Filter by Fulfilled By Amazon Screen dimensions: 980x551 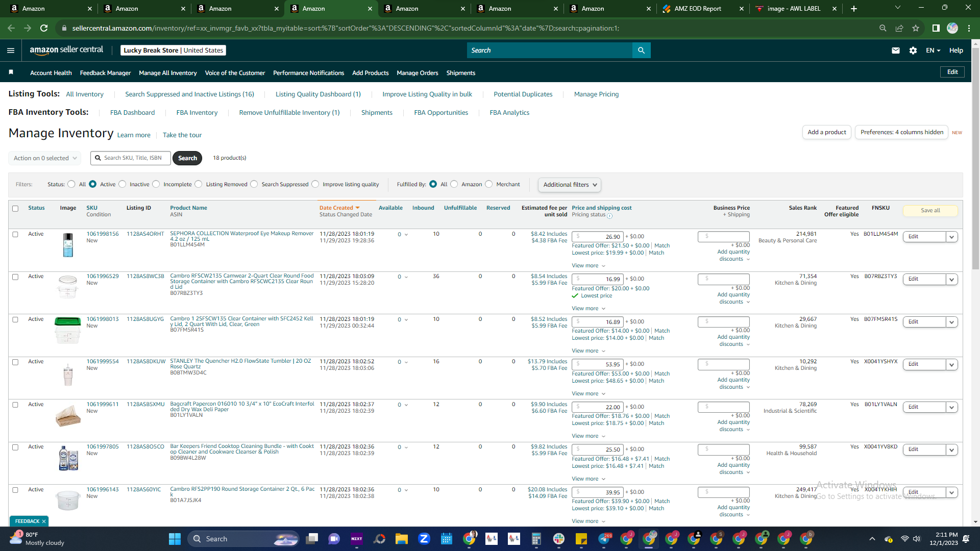pos(454,184)
